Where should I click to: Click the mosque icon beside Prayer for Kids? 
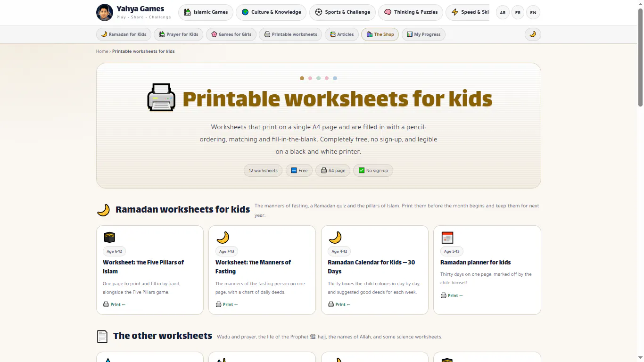[x=162, y=34]
